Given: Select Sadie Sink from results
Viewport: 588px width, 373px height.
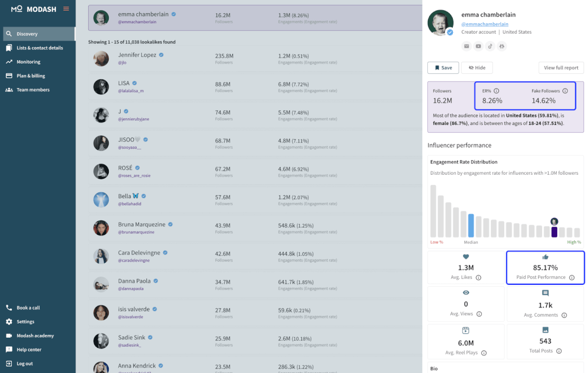Looking at the screenshot, I should (255, 341).
